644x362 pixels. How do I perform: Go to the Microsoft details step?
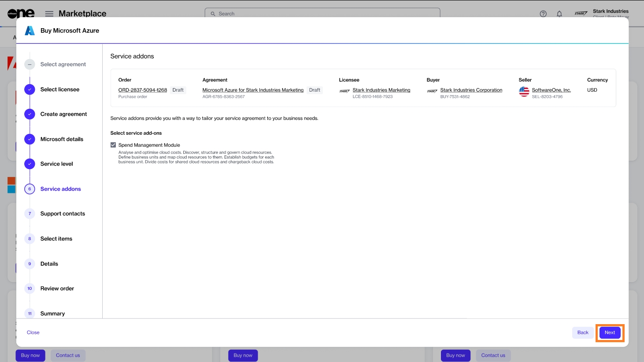coord(62,139)
